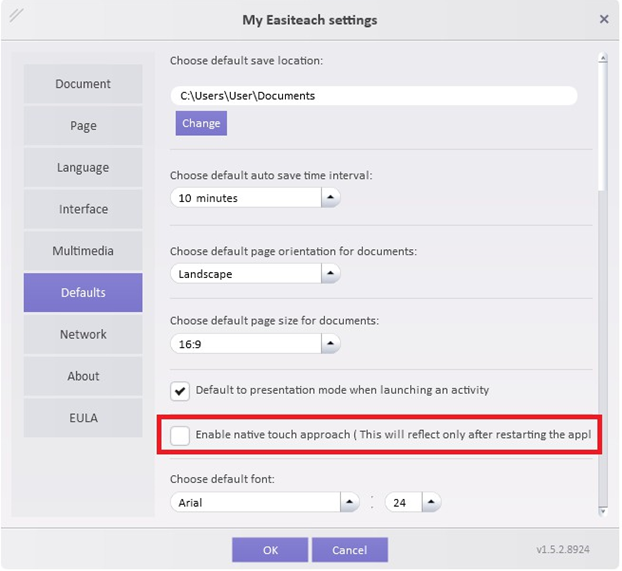Expand the font size 24 dropdown
Viewport: 622px width, 571px height.
click(x=429, y=502)
